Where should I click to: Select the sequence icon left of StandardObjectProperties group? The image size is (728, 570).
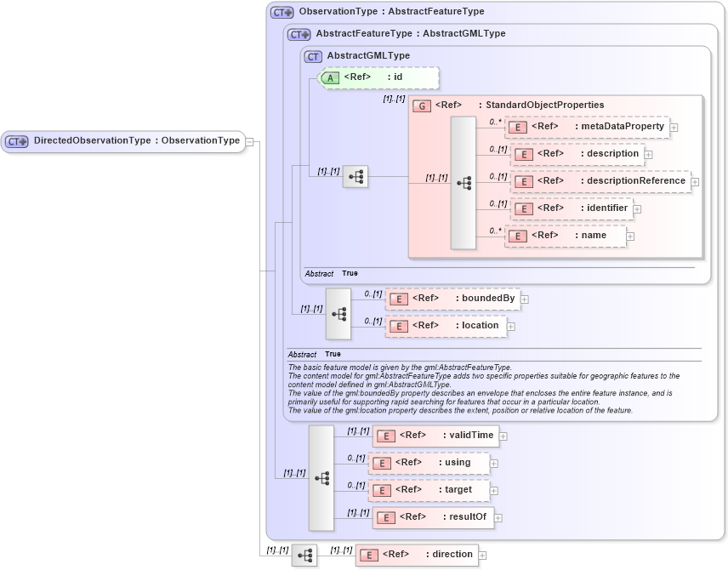pos(355,176)
